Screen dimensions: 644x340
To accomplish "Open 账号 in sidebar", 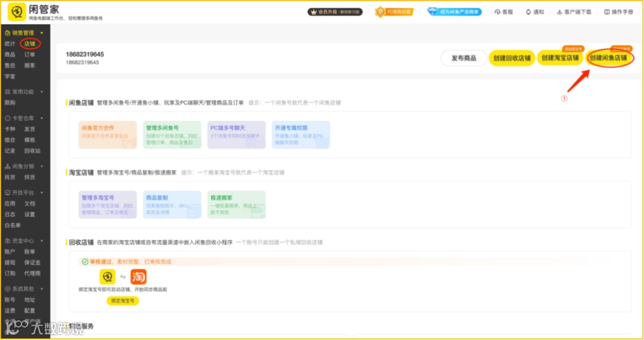I will click(10, 300).
